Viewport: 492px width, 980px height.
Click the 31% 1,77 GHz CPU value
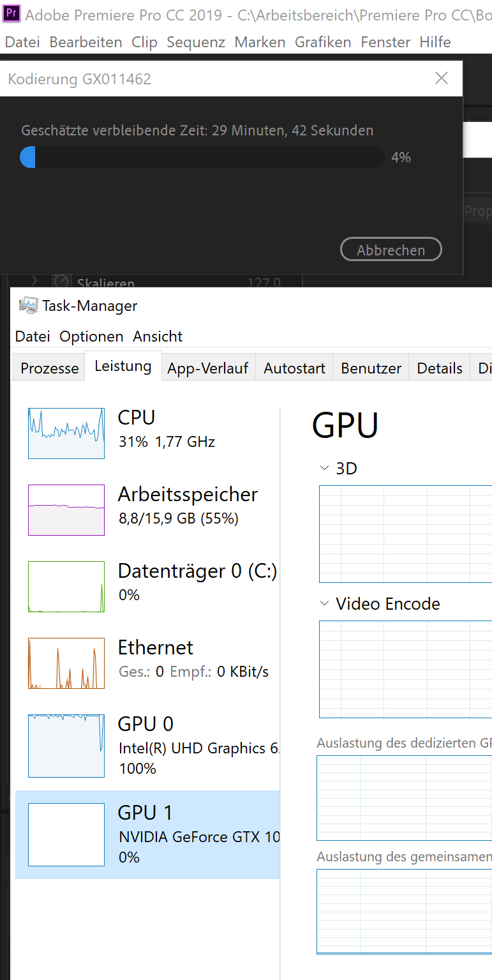[x=167, y=442]
